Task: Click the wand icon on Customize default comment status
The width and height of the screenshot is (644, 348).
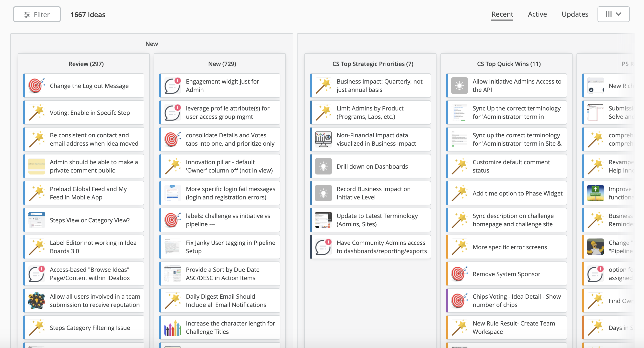Action: point(459,166)
